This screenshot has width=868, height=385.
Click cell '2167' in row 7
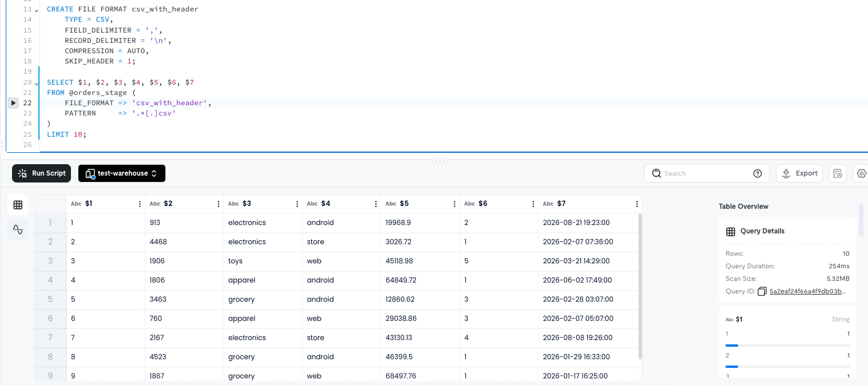184,338
